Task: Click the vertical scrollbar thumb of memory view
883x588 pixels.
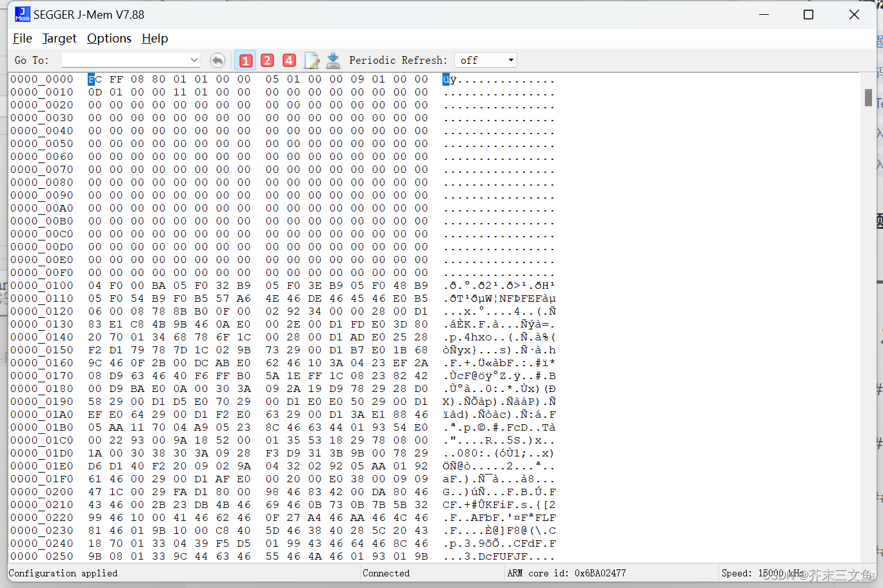Action: tap(868, 97)
